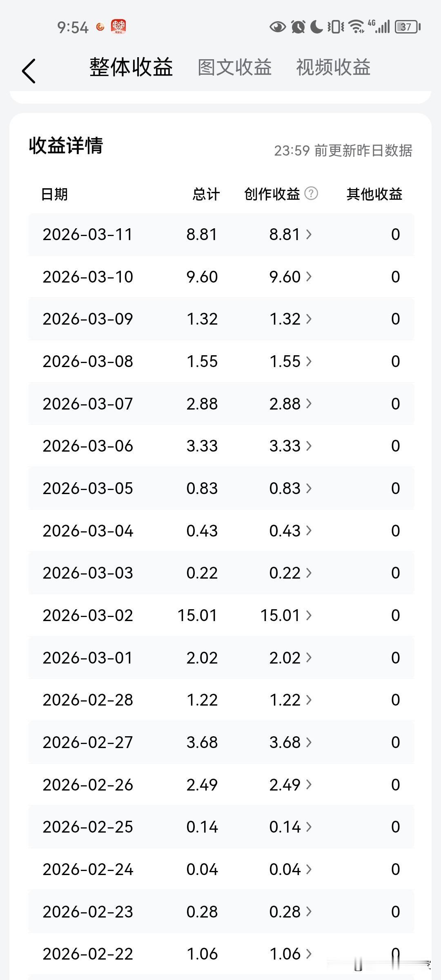Switch to 图文收益 tab
This screenshot has width=441, height=980.
(235, 67)
